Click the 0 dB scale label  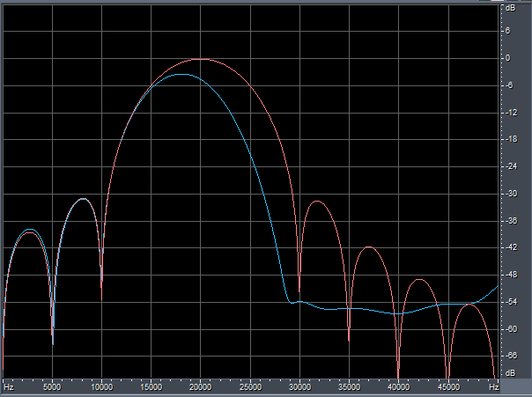507,58
